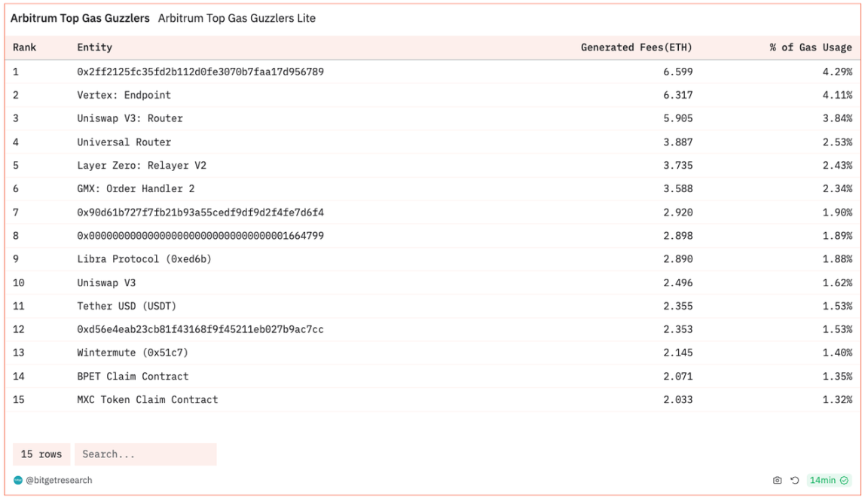Focus the Search input field
The height and width of the screenshot is (504, 868).
click(145, 454)
